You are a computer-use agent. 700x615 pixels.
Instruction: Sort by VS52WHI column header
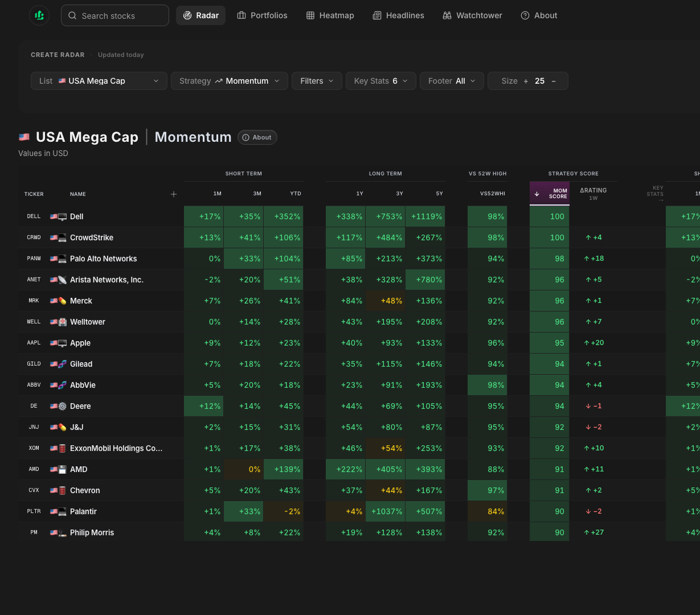pyautogui.click(x=493, y=194)
